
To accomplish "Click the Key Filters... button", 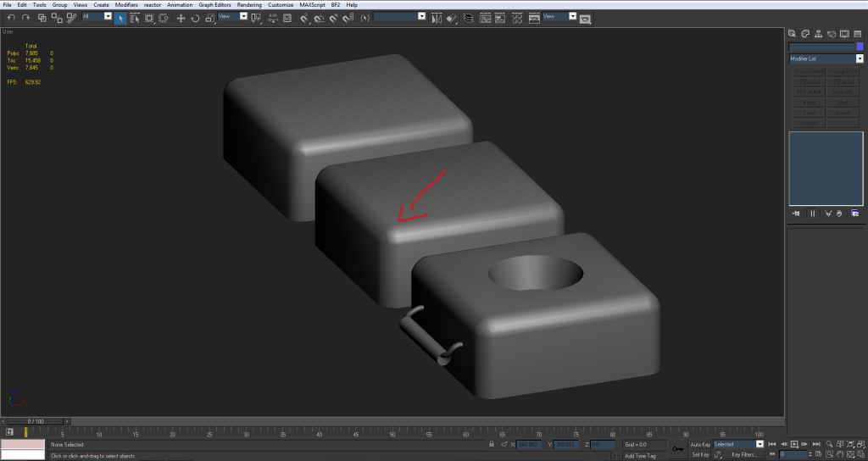I will pos(743,454).
